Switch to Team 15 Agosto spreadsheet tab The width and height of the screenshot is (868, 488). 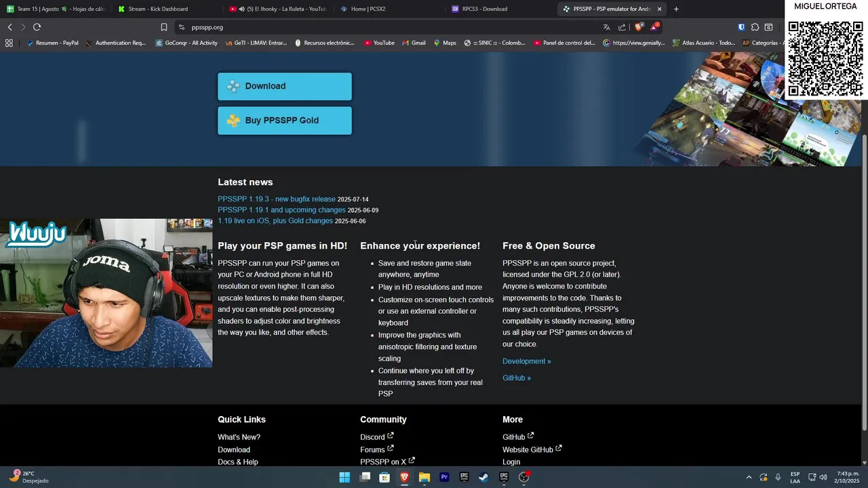click(x=56, y=9)
